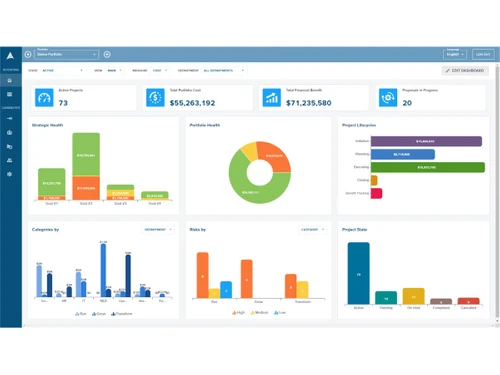Click the Total Financial Benefit chart icon
This screenshot has height=375, width=500.
tap(272, 97)
